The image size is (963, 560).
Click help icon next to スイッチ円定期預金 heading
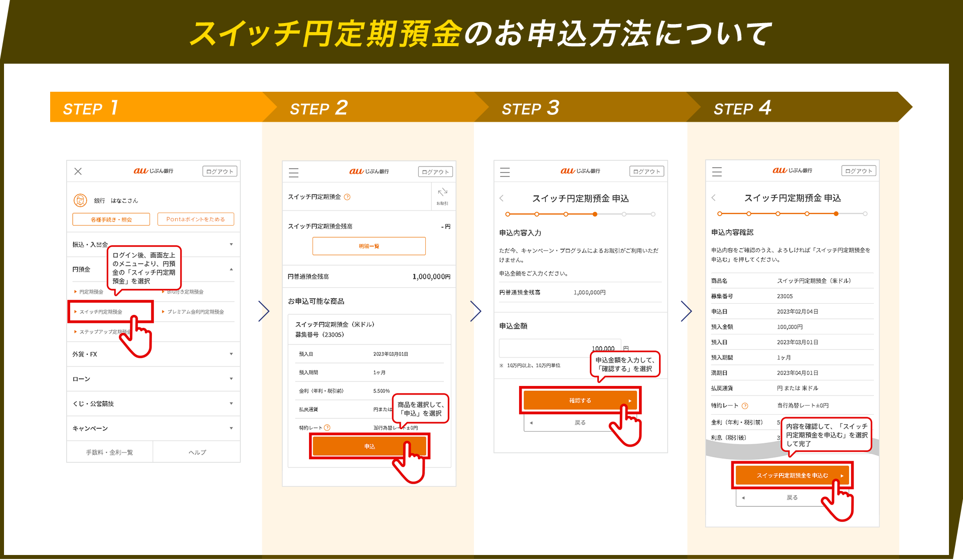(347, 197)
